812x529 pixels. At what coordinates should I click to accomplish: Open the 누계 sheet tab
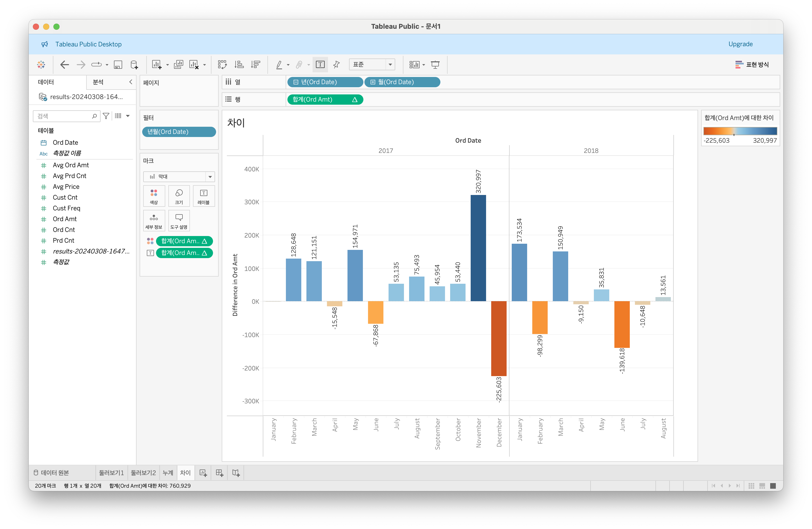pos(168,473)
